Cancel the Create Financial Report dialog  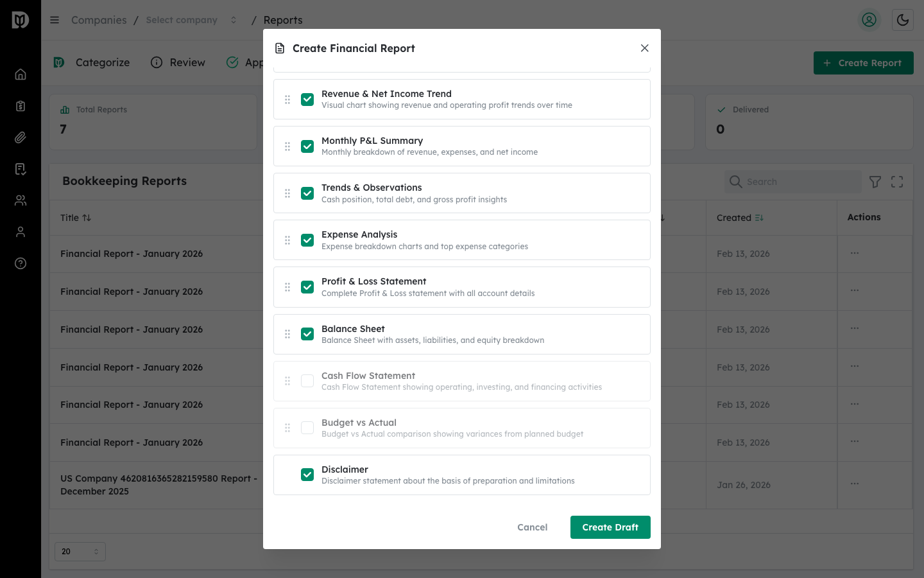pos(532,527)
